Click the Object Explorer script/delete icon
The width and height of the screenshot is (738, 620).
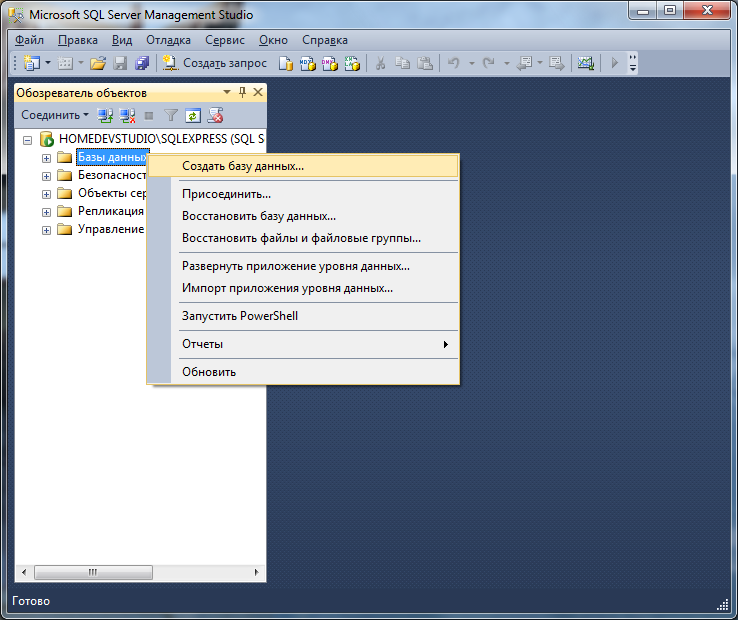pyautogui.click(x=216, y=115)
